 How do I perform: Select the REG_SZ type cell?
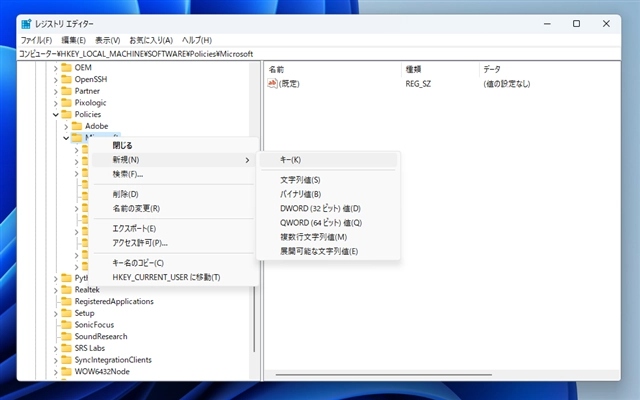pyautogui.click(x=418, y=84)
